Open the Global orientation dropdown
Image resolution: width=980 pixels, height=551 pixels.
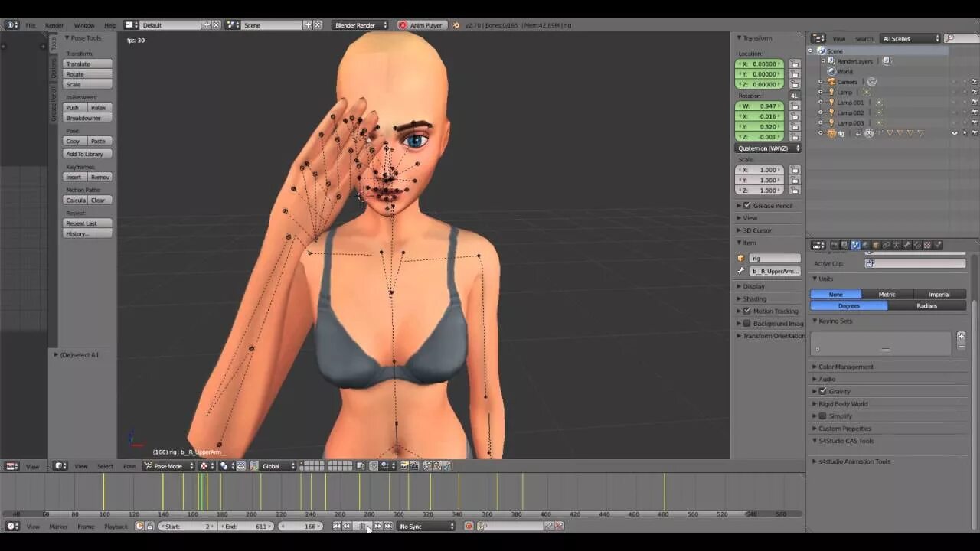[273, 466]
